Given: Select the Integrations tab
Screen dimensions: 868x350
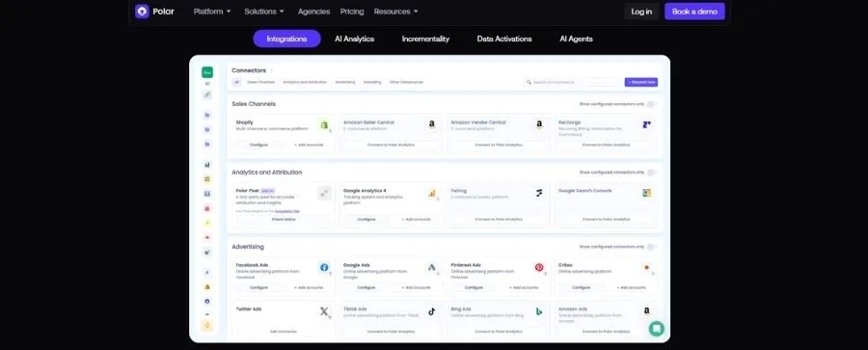Looking at the screenshot, I should [x=286, y=39].
